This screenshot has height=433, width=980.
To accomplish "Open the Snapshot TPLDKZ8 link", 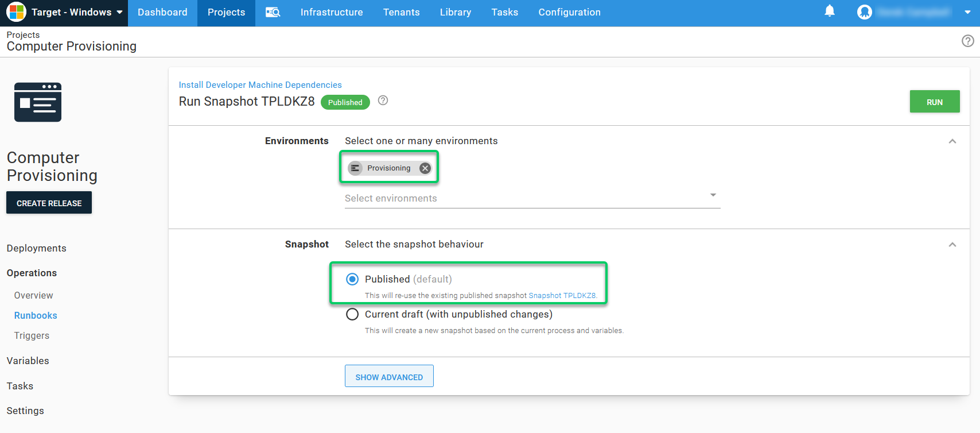I will (x=562, y=296).
